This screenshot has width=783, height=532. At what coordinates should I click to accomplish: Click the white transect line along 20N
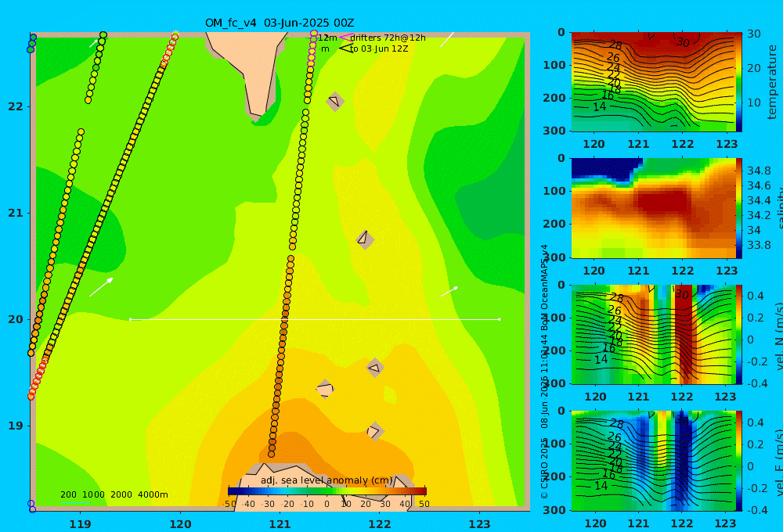(315, 319)
